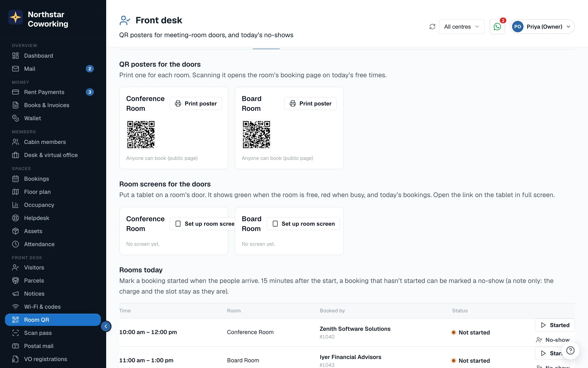Click the Assets box icon
588x368 pixels.
click(16, 231)
